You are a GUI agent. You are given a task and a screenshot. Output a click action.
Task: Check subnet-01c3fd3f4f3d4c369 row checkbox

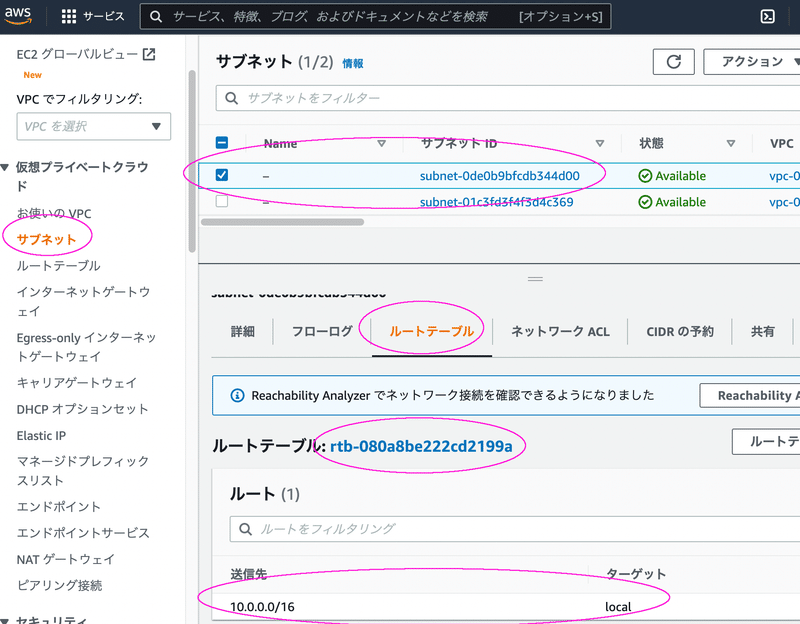pyautogui.click(x=222, y=201)
